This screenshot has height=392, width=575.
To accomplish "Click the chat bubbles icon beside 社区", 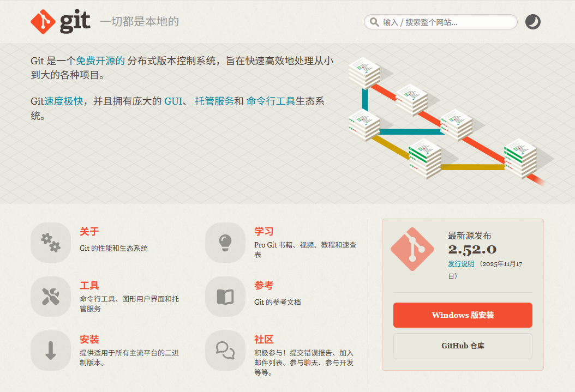I will click(x=225, y=351).
